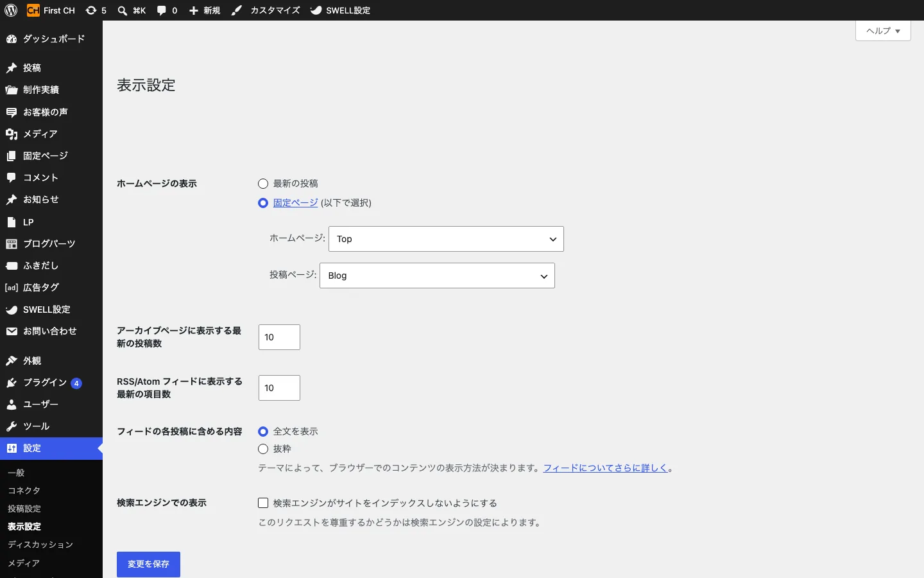Click the プラグイン update badge 4
Image resolution: width=924 pixels, height=578 pixels.
click(76, 383)
